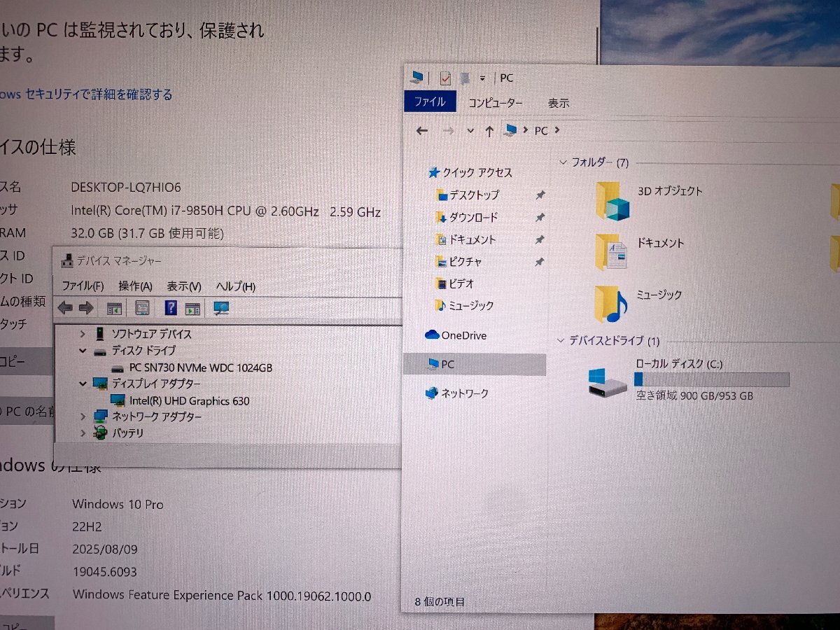This screenshot has width=840, height=630.
Task: Click Properties checkmark icon in Explorer title bar
Action: click(445, 78)
